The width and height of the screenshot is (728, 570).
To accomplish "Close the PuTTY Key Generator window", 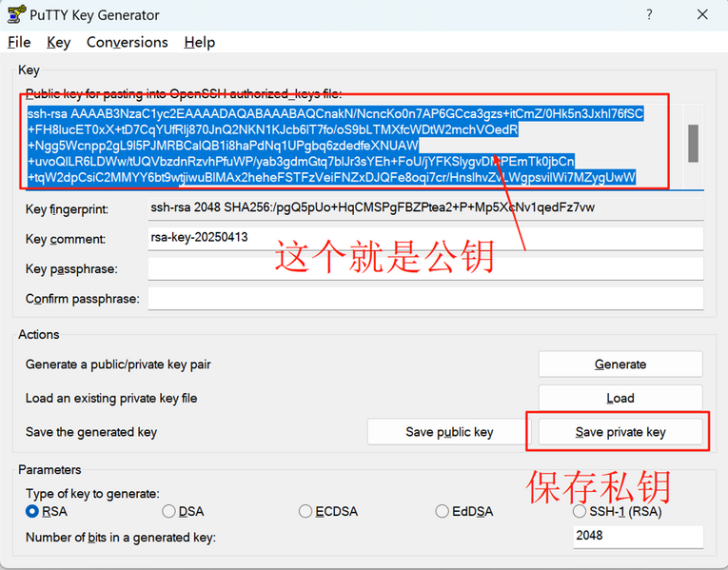I will [x=702, y=15].
